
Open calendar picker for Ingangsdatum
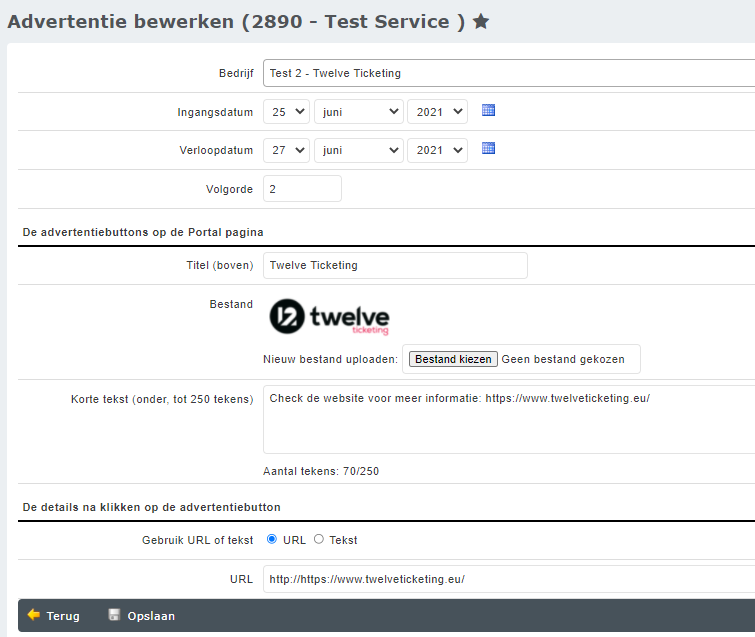click(x=488, y=111)
